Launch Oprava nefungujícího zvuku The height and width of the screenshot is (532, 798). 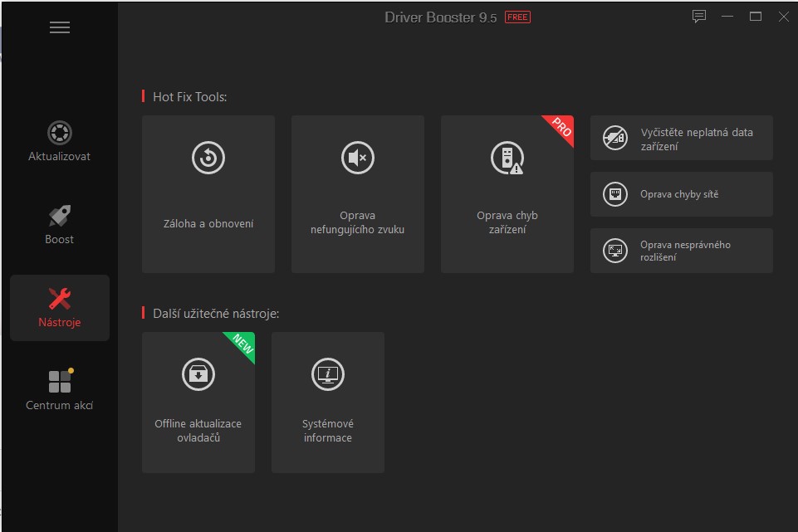(358, 194)
